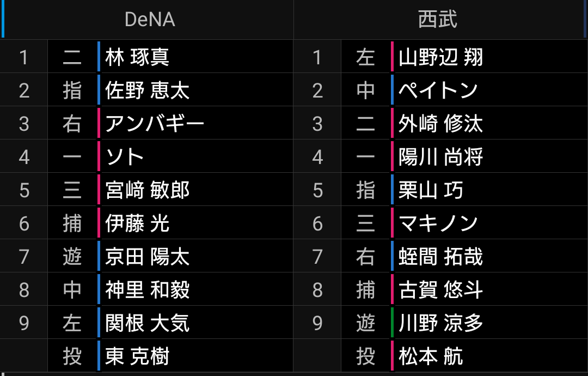Open player 佐野 恵太 profile

pos(147,90)
